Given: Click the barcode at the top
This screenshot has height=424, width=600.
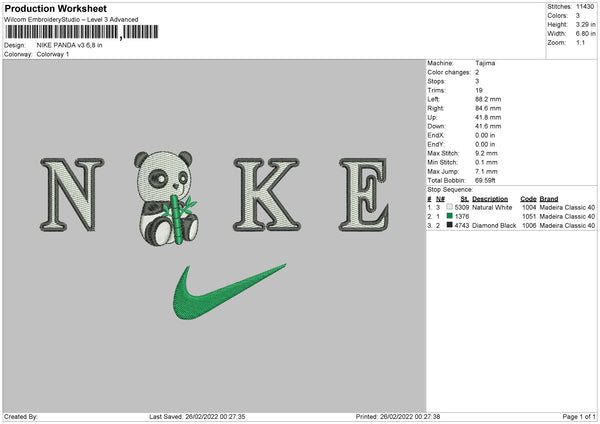Looking at the screenshot, I should click(81, 32).
